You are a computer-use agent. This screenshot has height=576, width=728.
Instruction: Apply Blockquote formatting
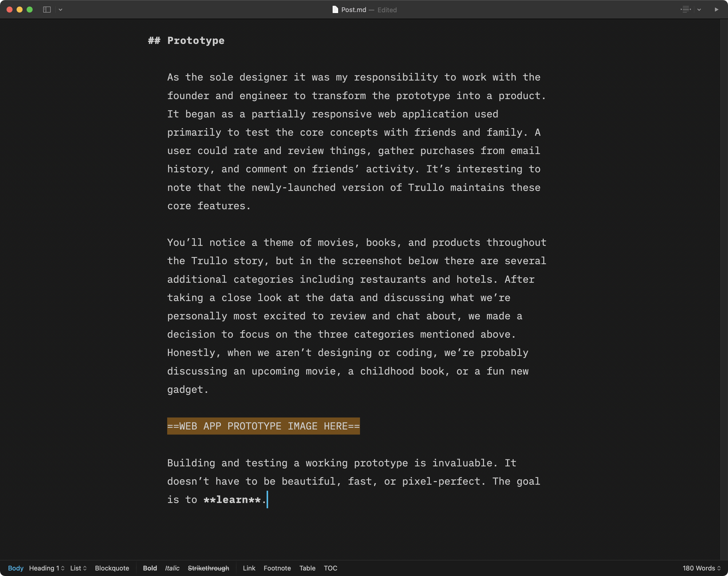(x=112, y=568)
